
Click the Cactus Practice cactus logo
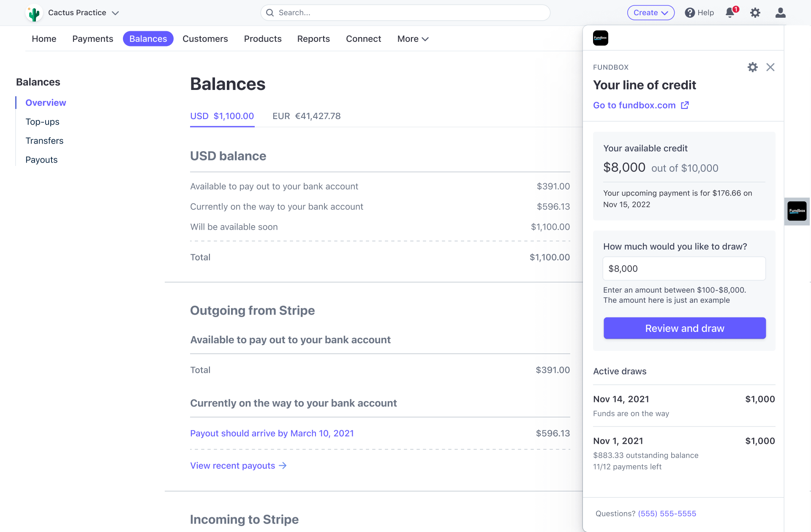click(x=34, y=13)
